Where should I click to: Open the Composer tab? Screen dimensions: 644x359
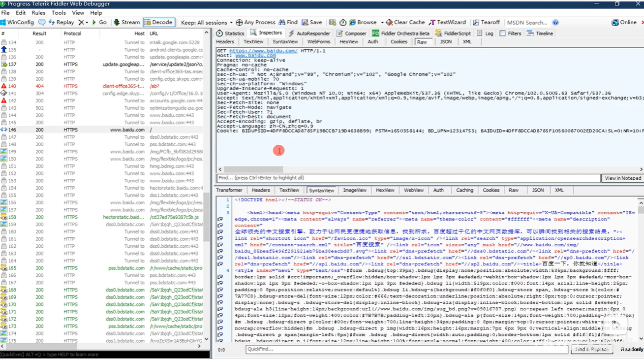351,33
